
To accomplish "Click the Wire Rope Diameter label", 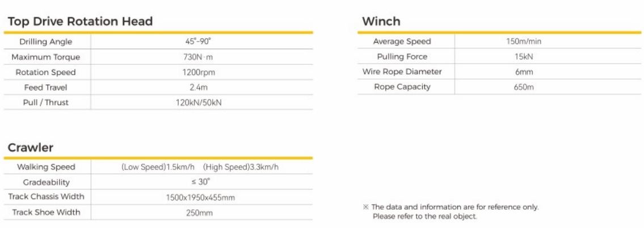I will click(x=402, y=72).
